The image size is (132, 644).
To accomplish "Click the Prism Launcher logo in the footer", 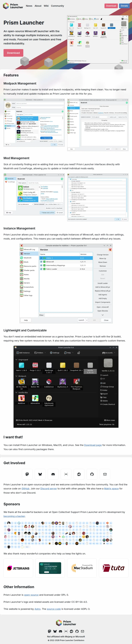I will point(66,622).
